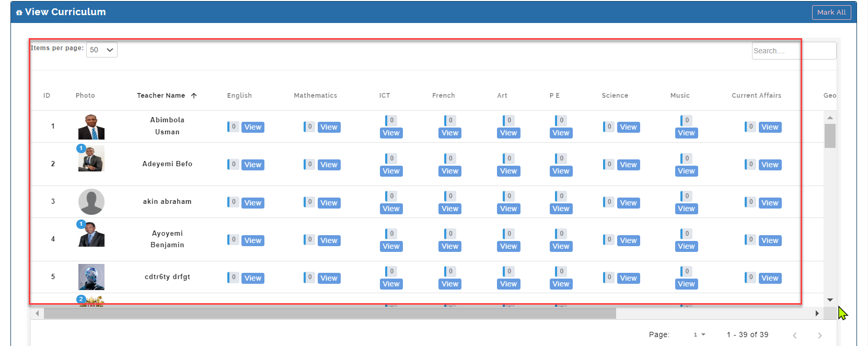Screen dimensions: 868x346
Task: Click the horizontal scrollbar right arrow
Action: (817, 314)
